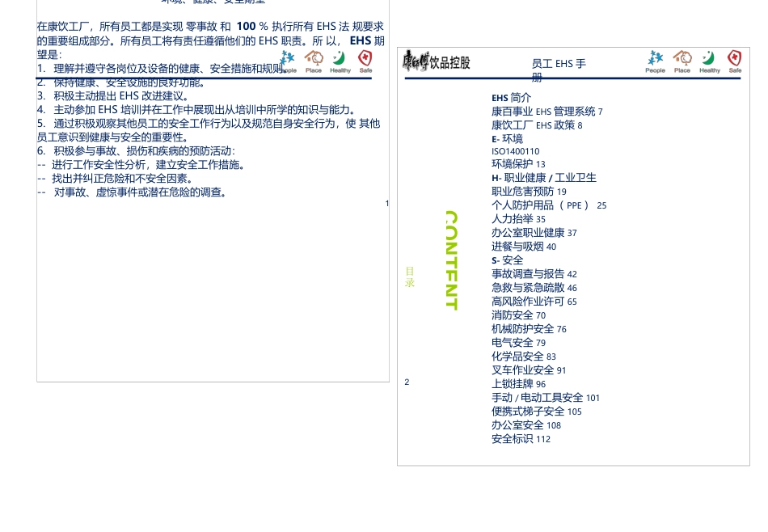The height and width of the screenshot is (532, 768).
Task: Select the 'S- 安全' section heading
Action: (507, 260)
